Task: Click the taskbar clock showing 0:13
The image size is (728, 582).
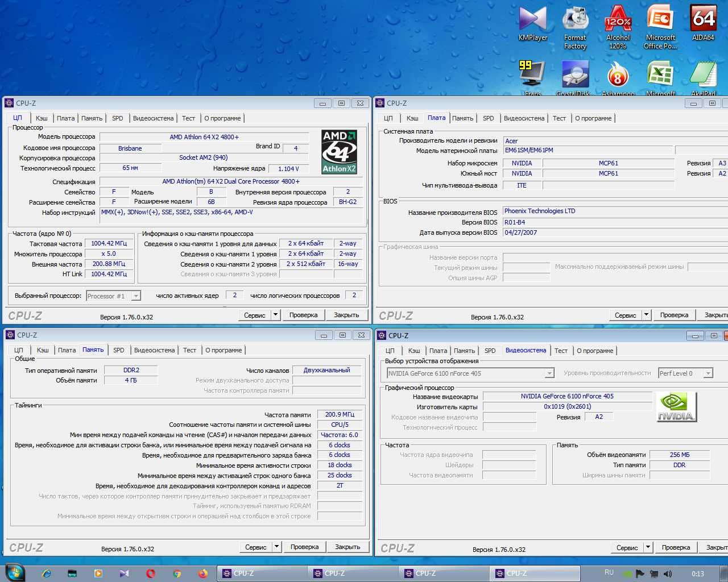Action: click(698, 573)
